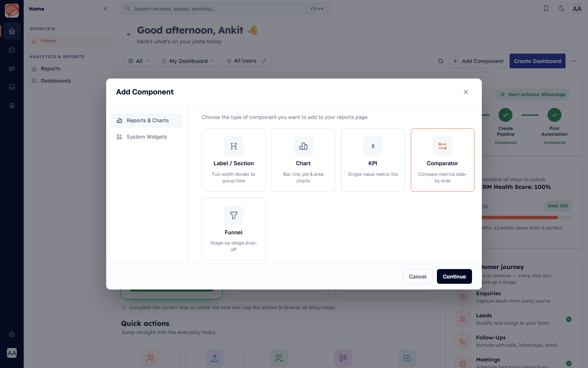Click the checkbox task quick action icon

(x=407, y=358)
